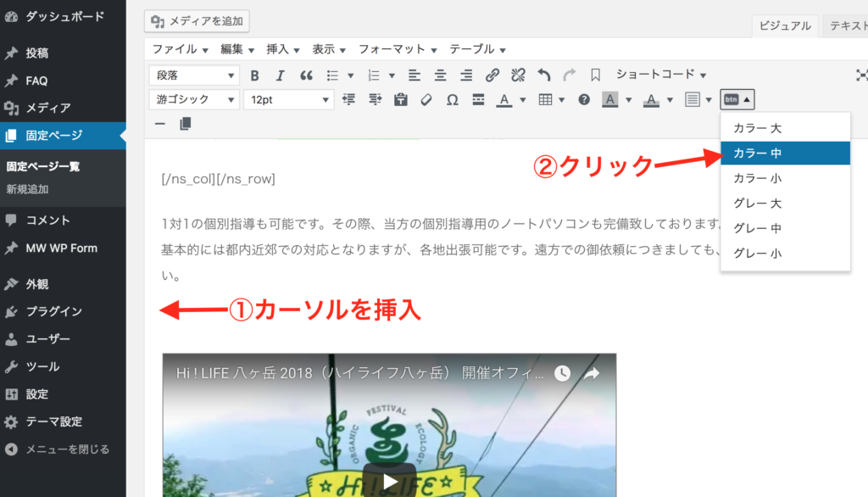
Task: Toggle bold formatting in the editor toolbar
Action: point(254,75)
